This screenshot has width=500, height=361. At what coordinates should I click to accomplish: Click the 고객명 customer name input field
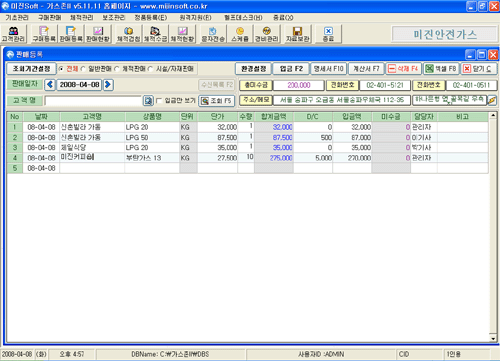click(x=93, y=100)
